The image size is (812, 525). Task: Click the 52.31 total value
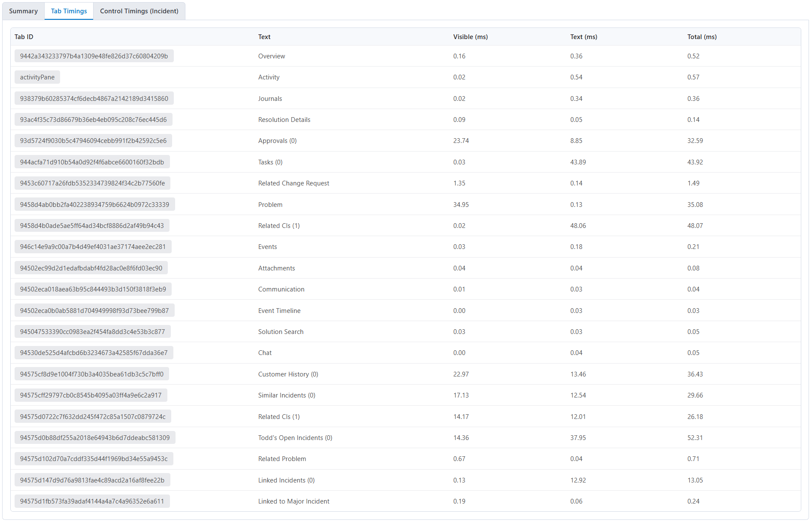click(x=695, y=438)
